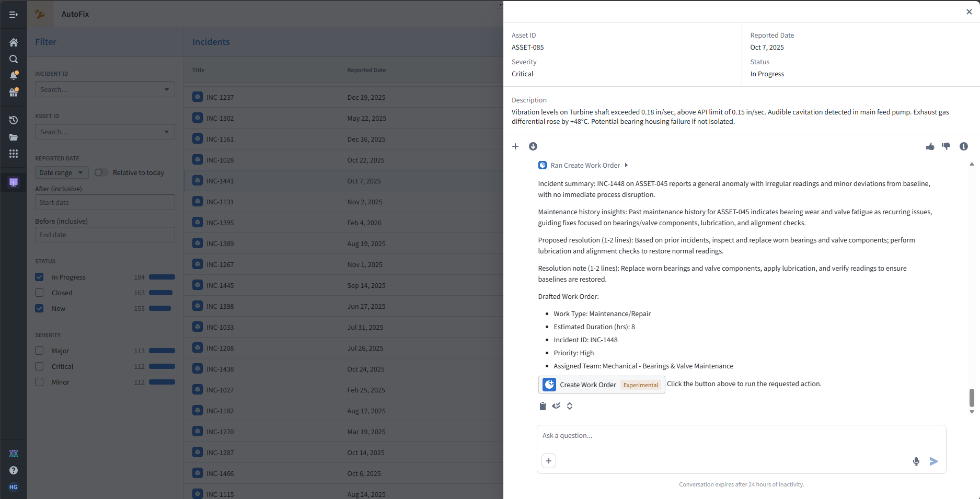The image size is (980, 499).
Task: Expand the Ran Create Work Order step
Action: [x=626, y=165]
